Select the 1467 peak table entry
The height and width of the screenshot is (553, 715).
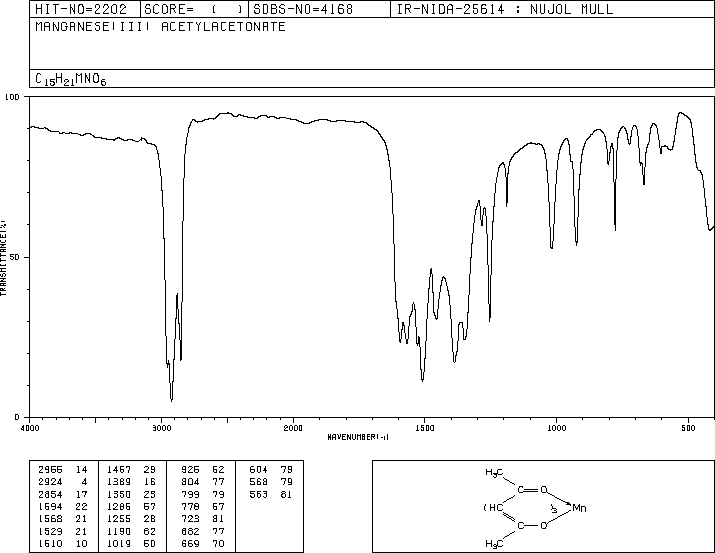[131, 470]
